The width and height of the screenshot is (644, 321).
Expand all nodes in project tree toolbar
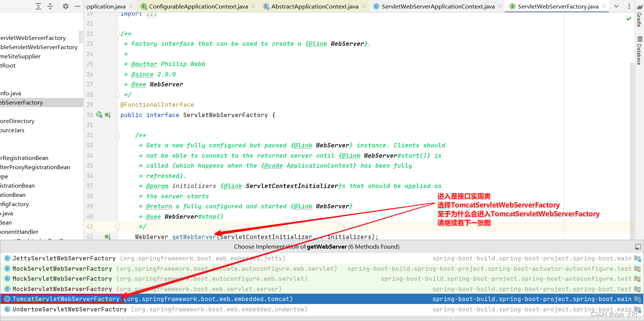click(38, 6)
